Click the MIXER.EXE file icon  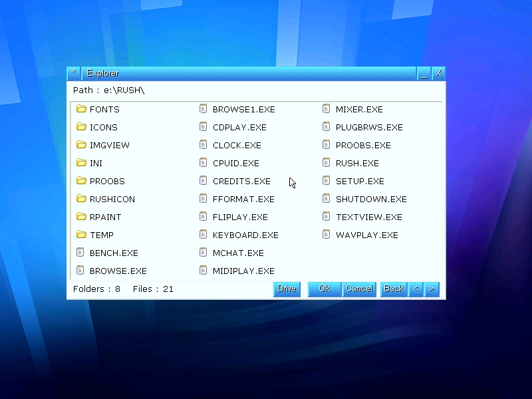(326, 108)
